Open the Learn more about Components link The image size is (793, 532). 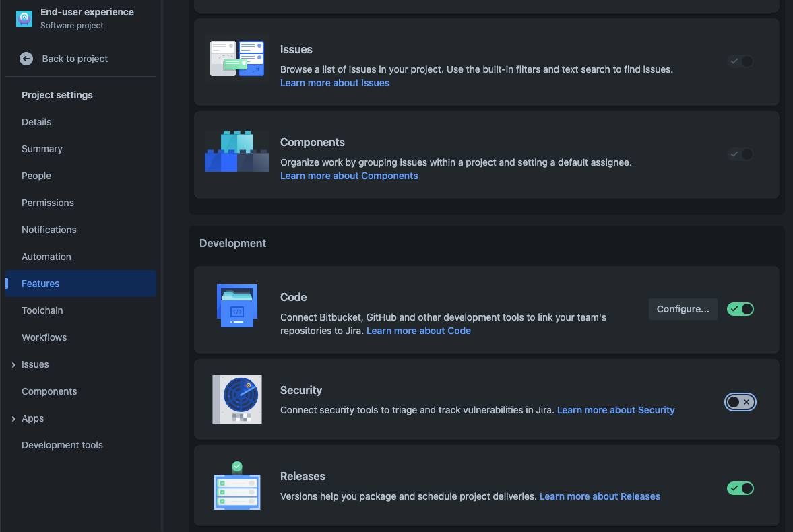tap(349, 176)
